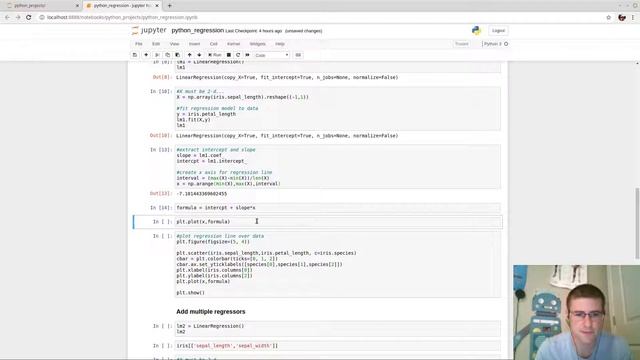Run the selected cell
This screenshot has width=640, height=360.
(215, 55)
